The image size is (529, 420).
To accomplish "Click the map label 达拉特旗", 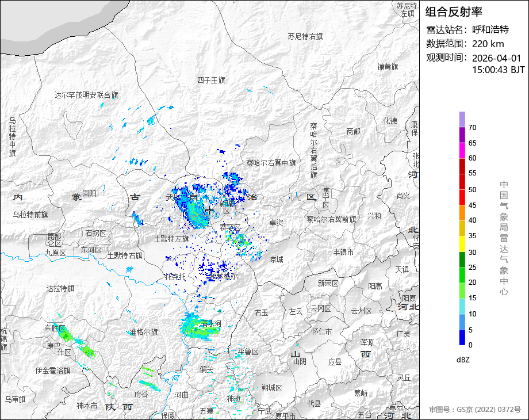I will point(60,288).
